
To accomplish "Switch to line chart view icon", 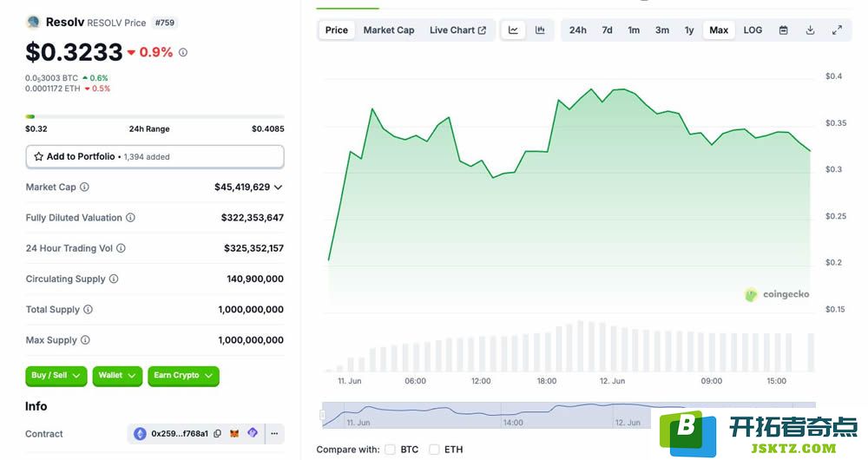I will click(x=513, y=30).
